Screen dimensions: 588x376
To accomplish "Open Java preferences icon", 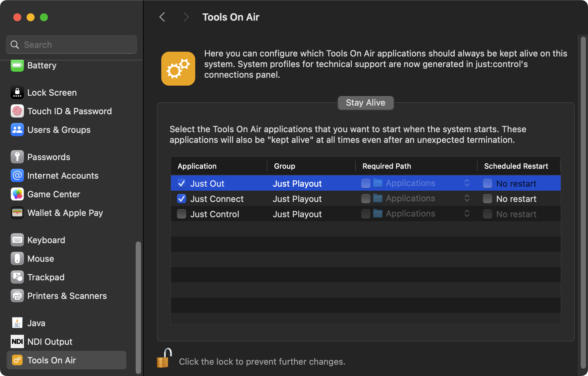I will (17, 323).
